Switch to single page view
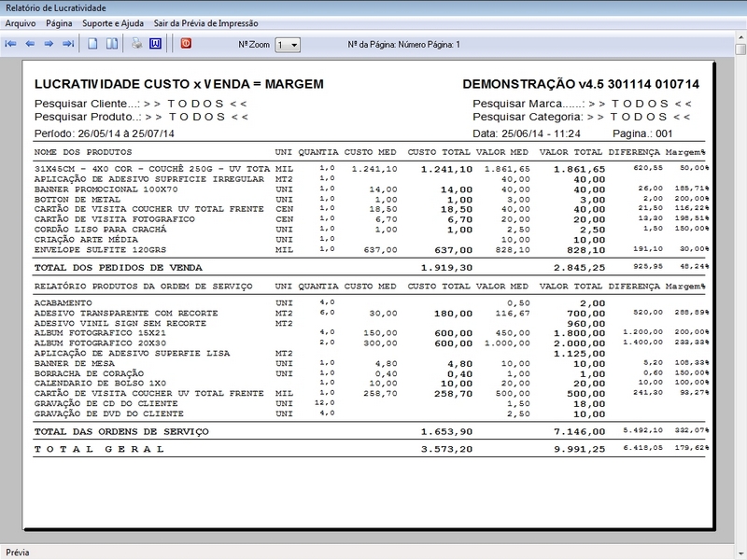Image resolution: width=747 pixels, height=560 pixels. pyautogui.click(x=92, y=44)
